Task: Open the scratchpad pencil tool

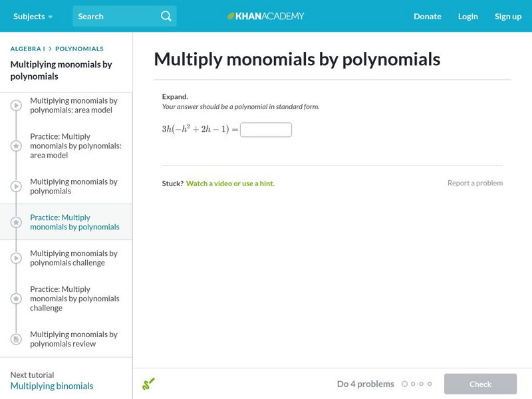Action: pyautogui.click(x=148, y=384)
